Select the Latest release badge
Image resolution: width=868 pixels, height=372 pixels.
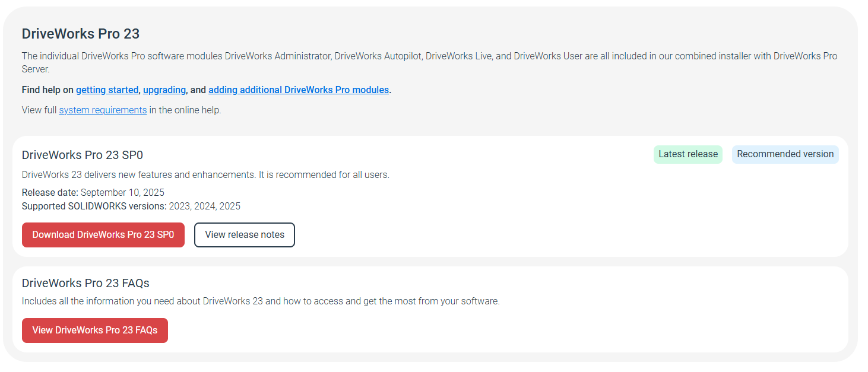pos(688,154)
